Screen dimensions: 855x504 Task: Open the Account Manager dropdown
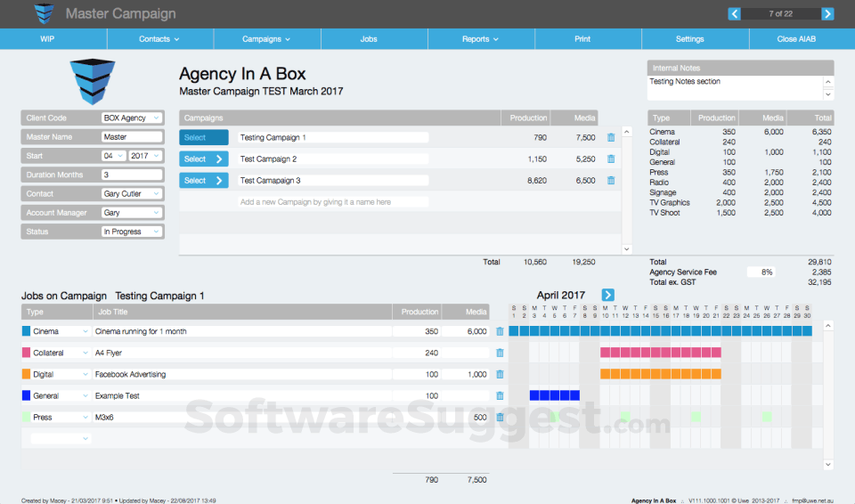coord(132,213)
